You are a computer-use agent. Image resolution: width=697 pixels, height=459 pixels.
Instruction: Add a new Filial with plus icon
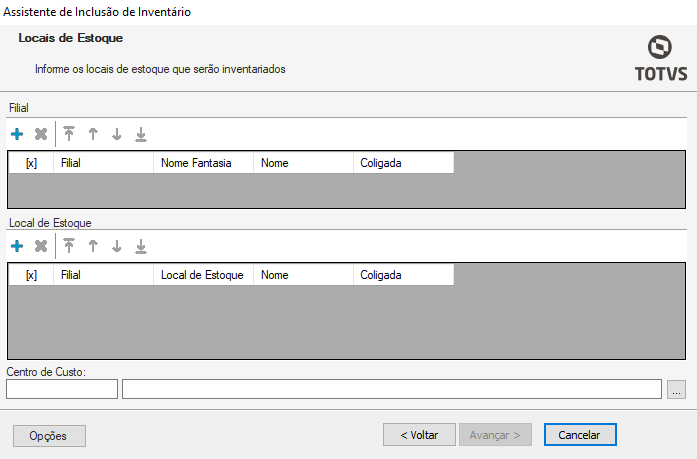pyautogui.click(x=17, y=134)
